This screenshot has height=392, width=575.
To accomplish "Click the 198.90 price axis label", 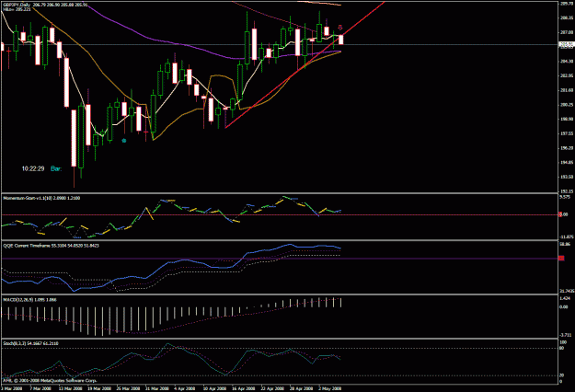I will 567,120.
